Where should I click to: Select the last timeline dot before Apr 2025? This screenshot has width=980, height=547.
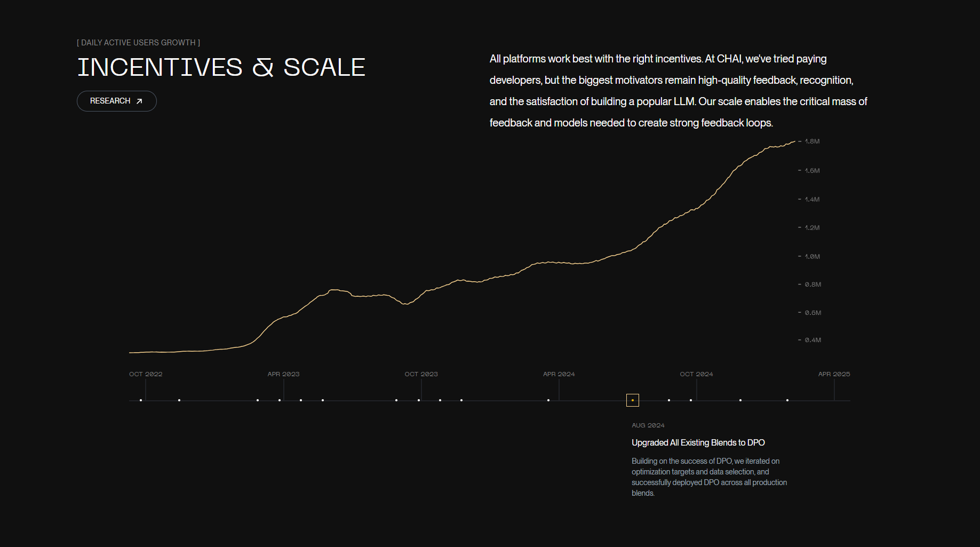tap(787, 400)
